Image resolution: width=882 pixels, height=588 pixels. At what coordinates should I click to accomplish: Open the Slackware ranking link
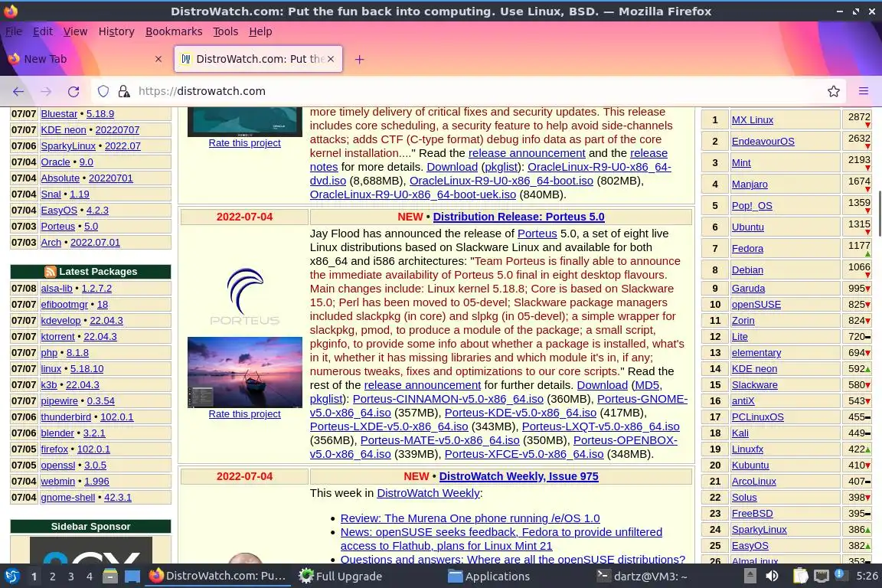tap(754, 385)
